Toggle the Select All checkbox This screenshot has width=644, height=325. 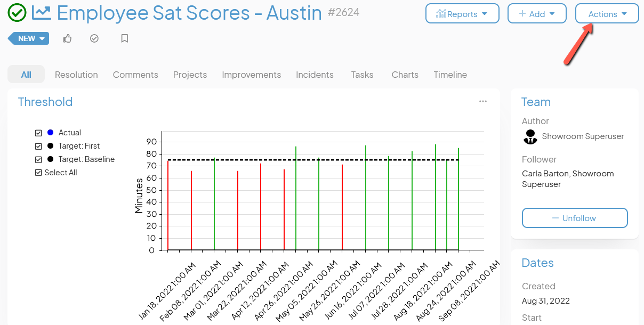(x=38, y=173)
